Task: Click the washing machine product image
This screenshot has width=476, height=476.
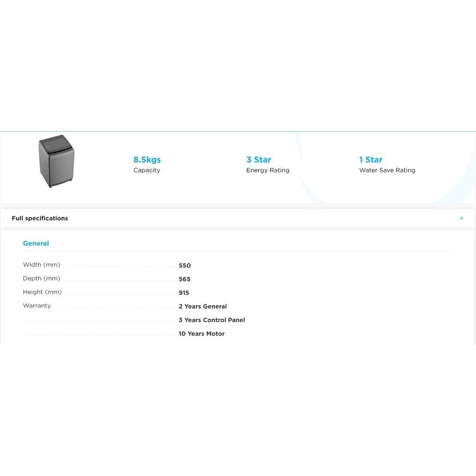Action: 56,161
